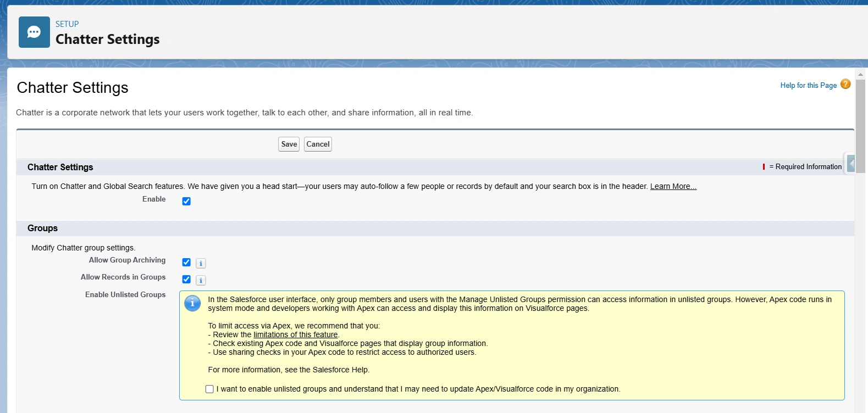The width and height of the screenshot is (868, 413).
Task: Click info icon beside Allow Group Archiving
Action: (x=201, y=264)
